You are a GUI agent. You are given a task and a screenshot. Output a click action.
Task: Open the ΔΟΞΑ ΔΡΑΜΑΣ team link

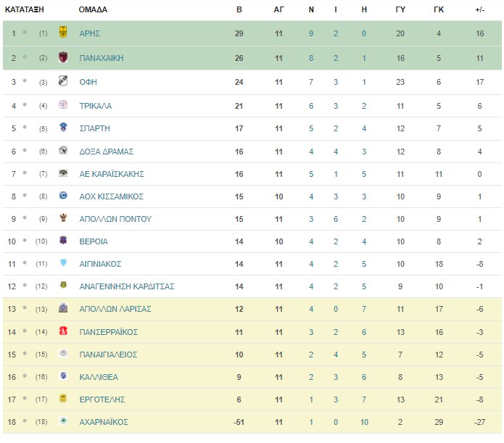tap(107, 152)
